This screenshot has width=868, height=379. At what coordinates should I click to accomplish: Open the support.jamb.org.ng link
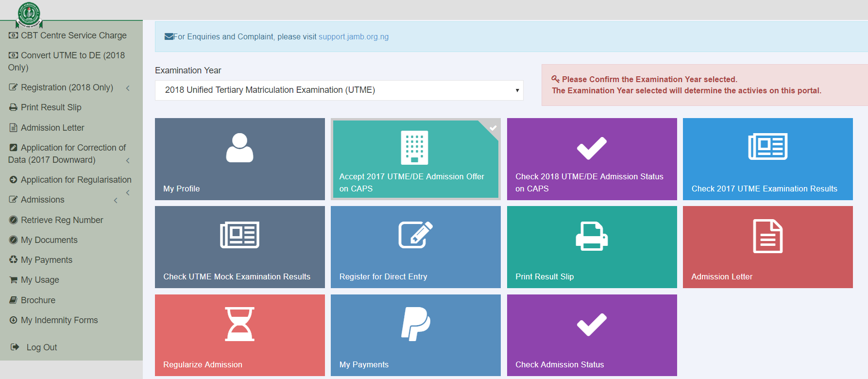[x=353, y=37]
